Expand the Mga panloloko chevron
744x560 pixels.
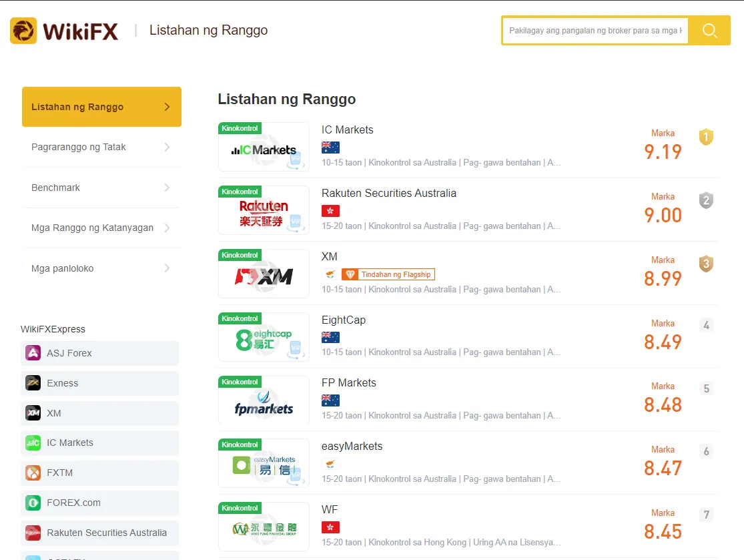coord(167,268)
